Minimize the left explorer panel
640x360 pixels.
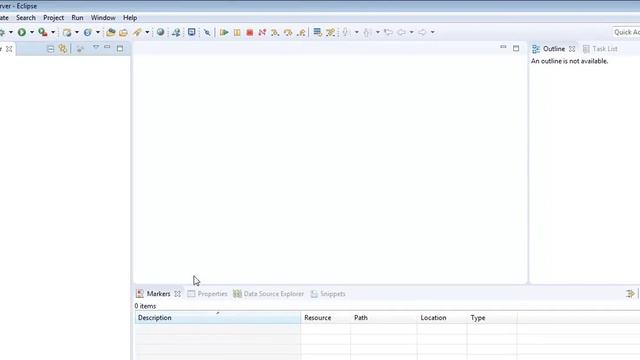click(107, 48)
